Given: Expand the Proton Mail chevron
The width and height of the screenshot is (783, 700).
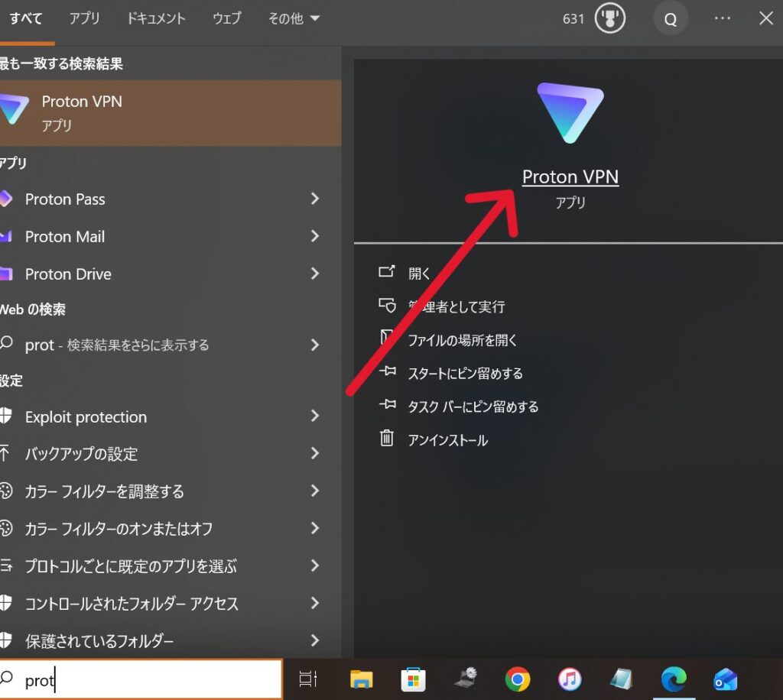Looking at the screenshot, I should (314, 237).
